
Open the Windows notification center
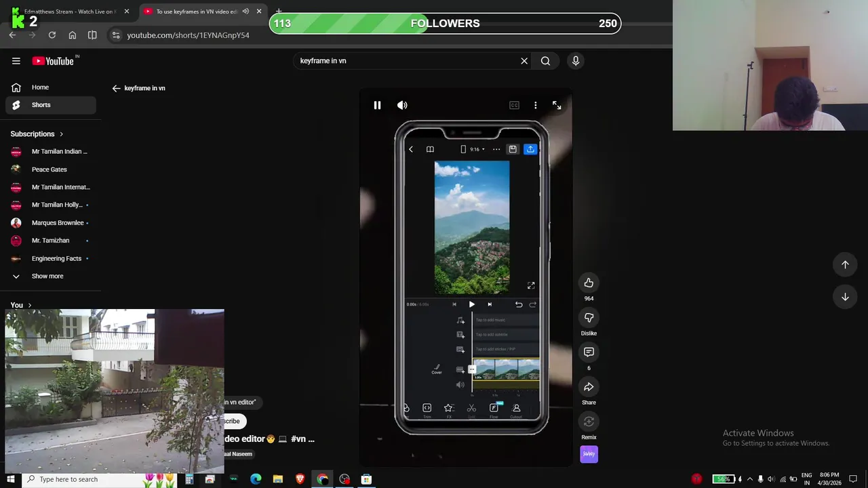tap(853, 479)
